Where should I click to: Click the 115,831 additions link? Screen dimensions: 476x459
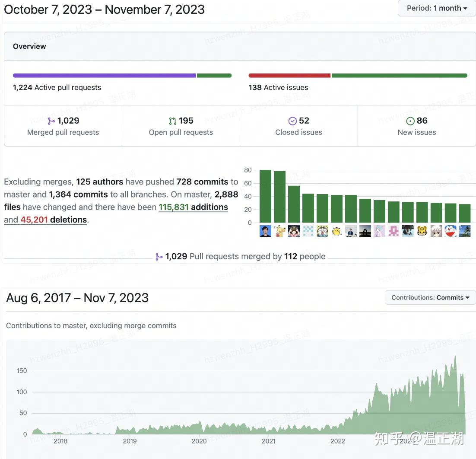pyautogui.click(x=193, y=207)
